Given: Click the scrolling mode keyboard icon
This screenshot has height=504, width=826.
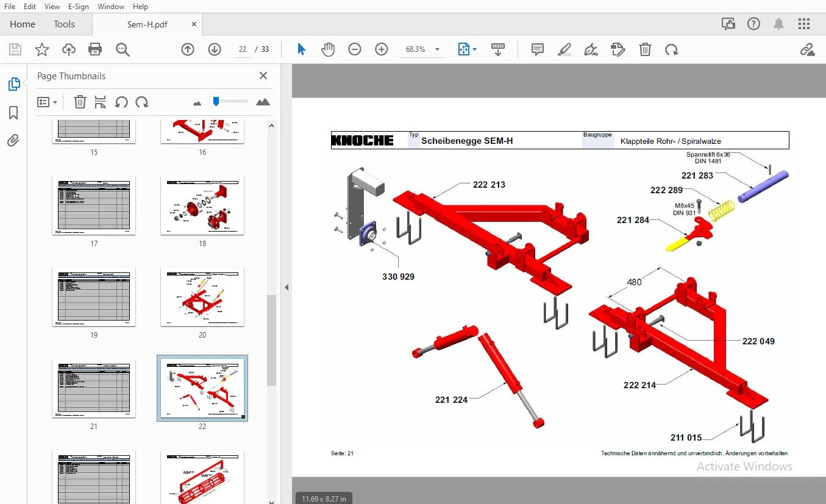Looking at the screenshot, I should click(x=498, y=49).
